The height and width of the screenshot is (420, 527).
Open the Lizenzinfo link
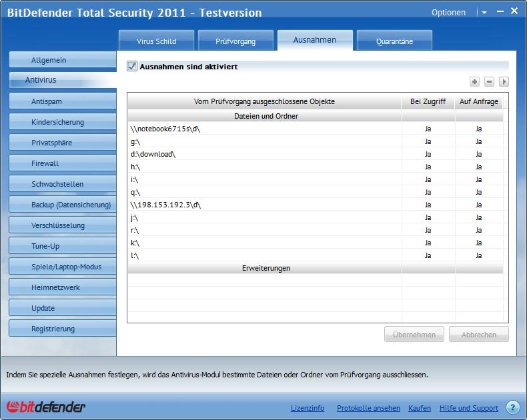[308, 408]
